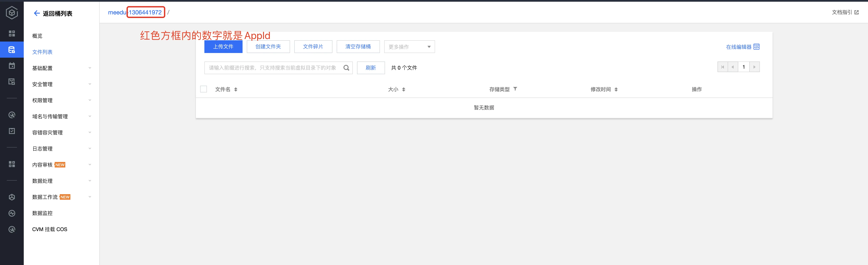This screenshot has width=868, height=265.
Task: Tick the select-all checkbox in table header
Action: 204,89
